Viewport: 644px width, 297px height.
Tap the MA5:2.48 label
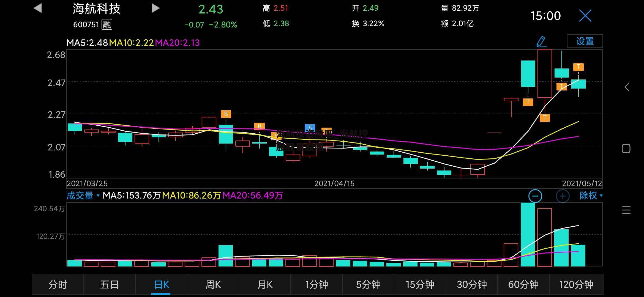click(87, 43)
